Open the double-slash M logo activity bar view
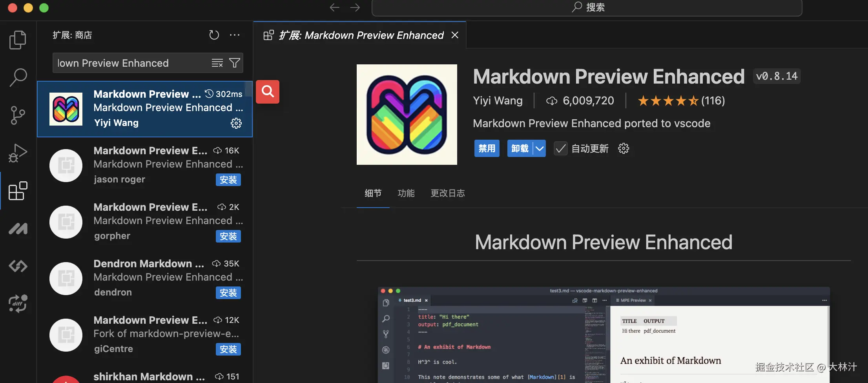This screenshot has width=868, height=383. (18, 228)
